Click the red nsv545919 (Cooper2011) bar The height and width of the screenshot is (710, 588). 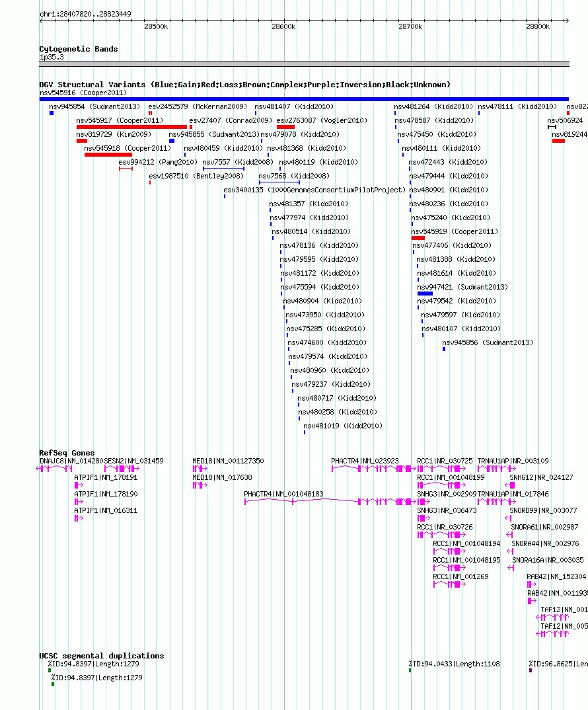[x=418, y=238]
